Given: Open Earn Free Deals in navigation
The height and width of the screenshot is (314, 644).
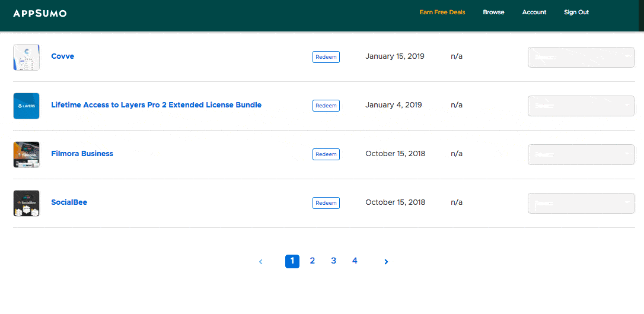Looking at the screenshot, I should click(x=442, y=12).
